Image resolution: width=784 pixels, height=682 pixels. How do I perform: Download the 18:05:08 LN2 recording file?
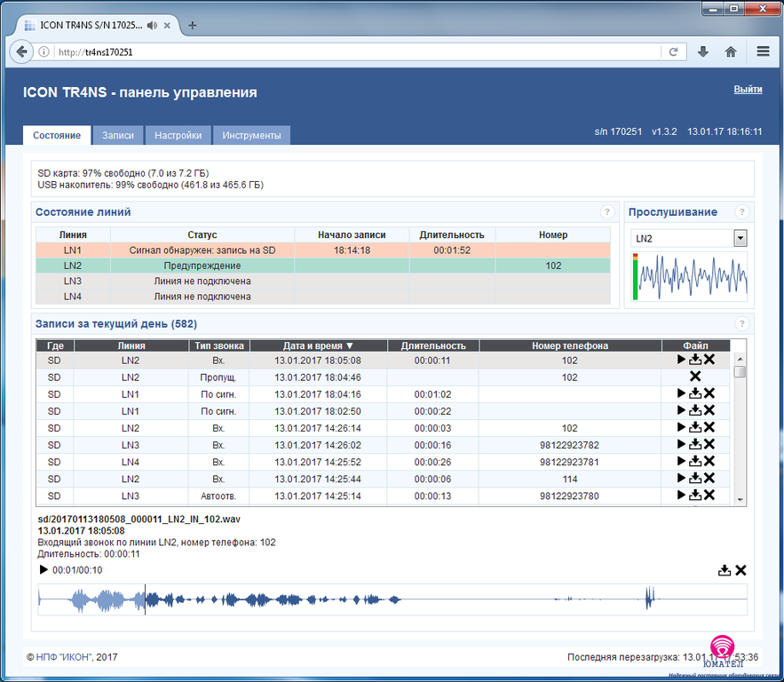[695, 359]
